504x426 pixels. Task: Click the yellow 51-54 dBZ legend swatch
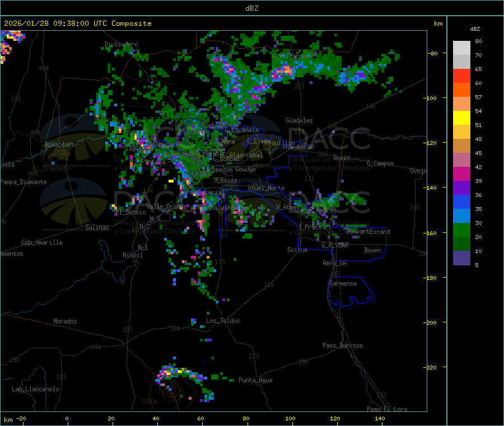[x=461, y=118]
